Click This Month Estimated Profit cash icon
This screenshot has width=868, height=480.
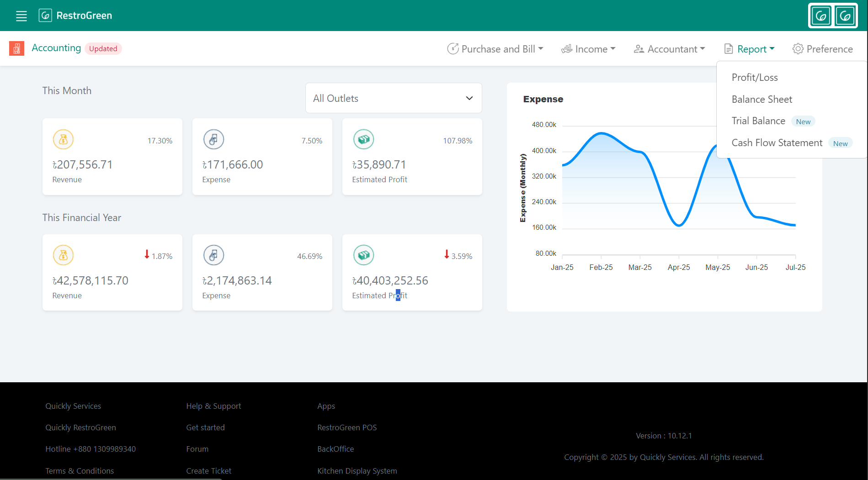click(363, 139)
